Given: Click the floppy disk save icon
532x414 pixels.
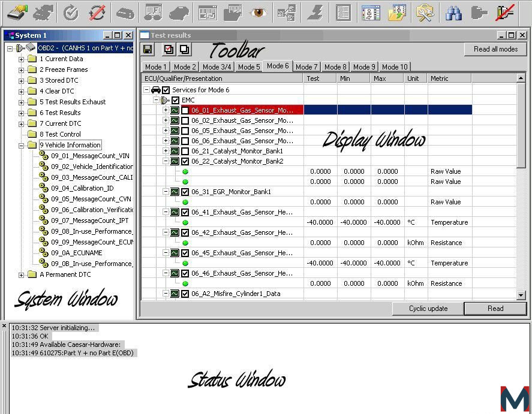Looking at the screenshot, I should click(148, 50).
